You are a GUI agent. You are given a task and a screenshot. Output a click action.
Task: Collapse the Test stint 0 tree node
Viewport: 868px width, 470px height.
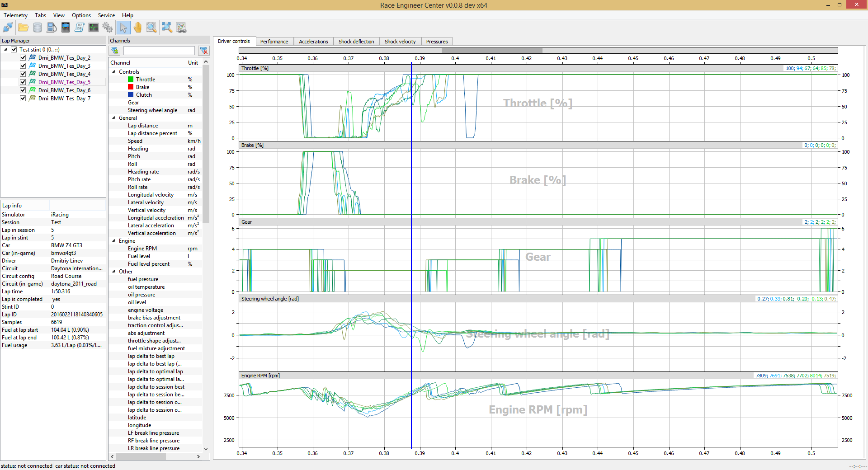coord(6,50)
